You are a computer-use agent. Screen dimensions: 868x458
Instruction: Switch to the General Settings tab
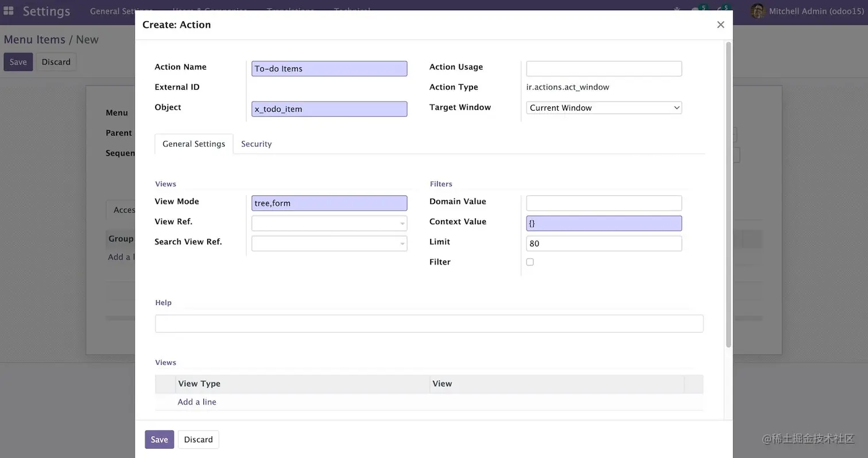pos(193,144)
